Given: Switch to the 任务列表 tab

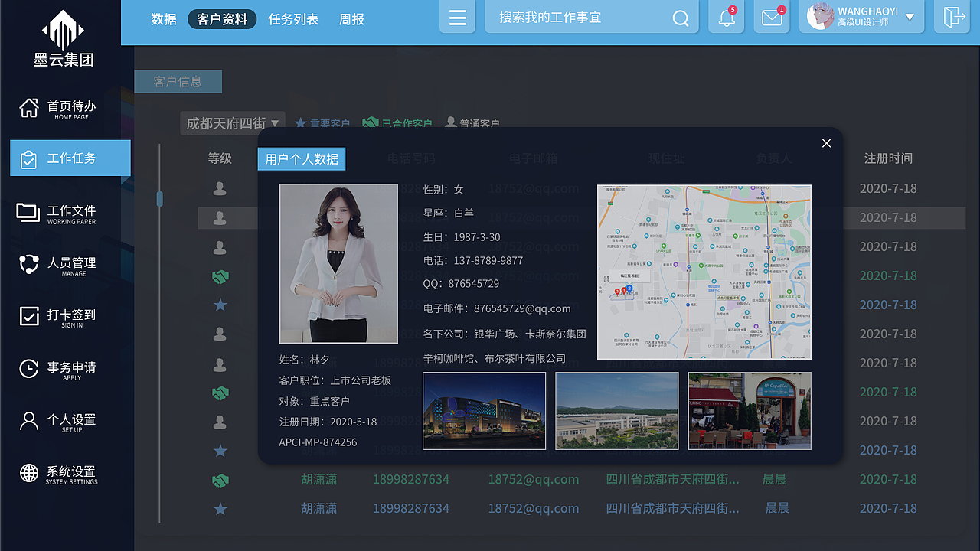Looking at the screenshot, I should point(294,19).
